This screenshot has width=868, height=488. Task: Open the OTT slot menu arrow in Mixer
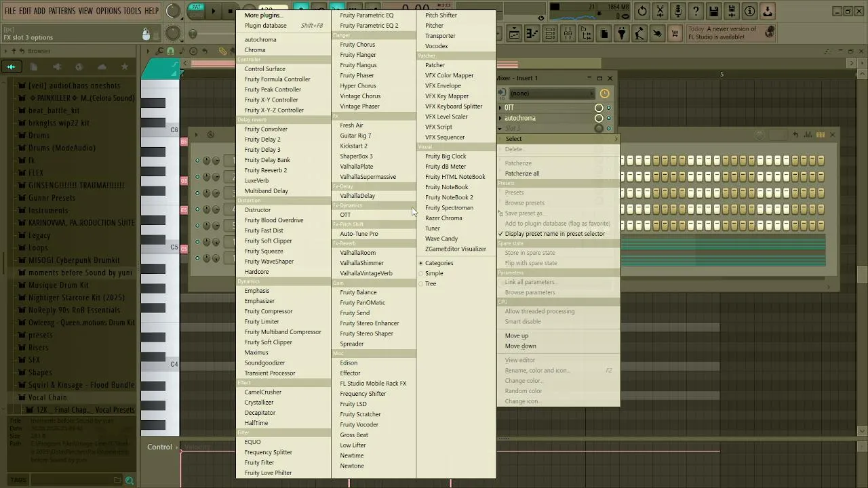pyautogui.click(x=500, y=108)
